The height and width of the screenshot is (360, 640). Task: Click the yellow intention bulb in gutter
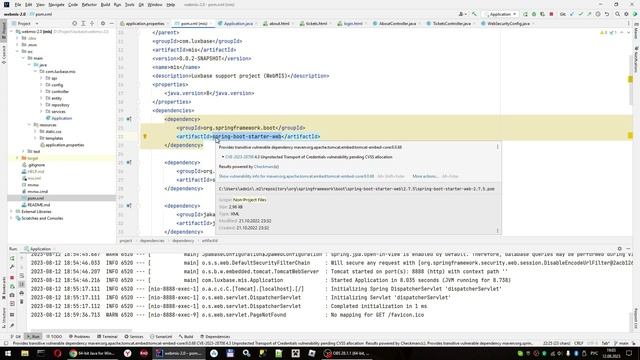click(145, 136)
